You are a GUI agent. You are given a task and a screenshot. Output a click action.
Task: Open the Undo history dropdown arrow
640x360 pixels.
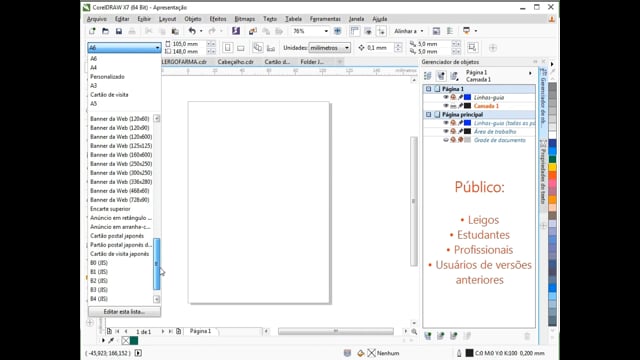(x=201, y=31)
